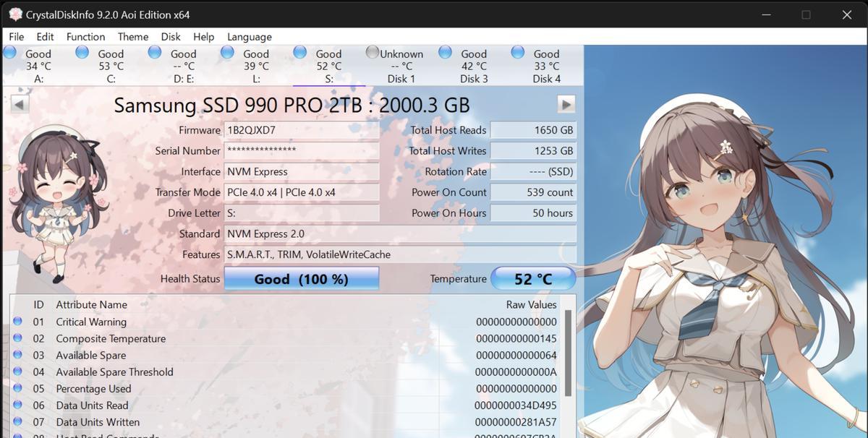Screen dimensions: 868x438
Task: Select disk A: status orb
Action: [x=9, y=52]
